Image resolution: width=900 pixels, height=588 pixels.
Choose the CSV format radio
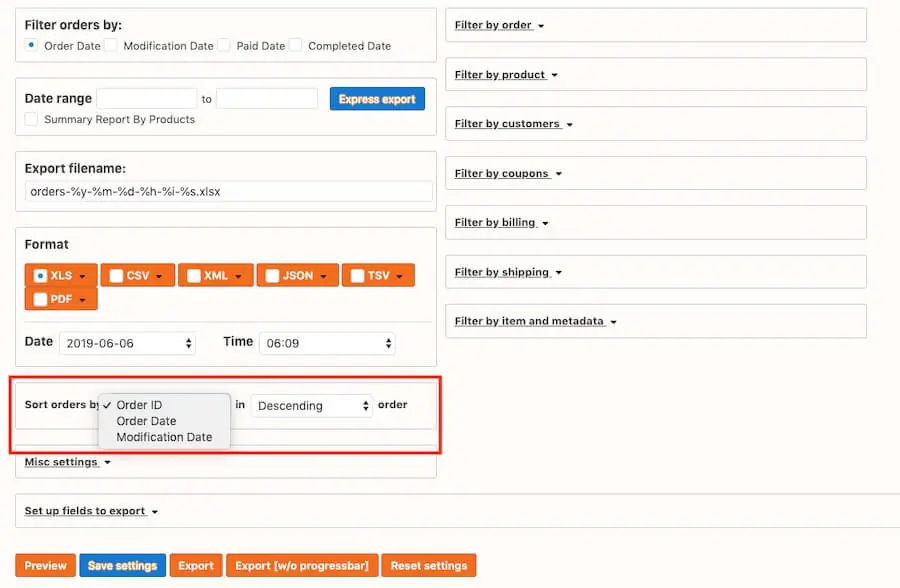[117, 276]
